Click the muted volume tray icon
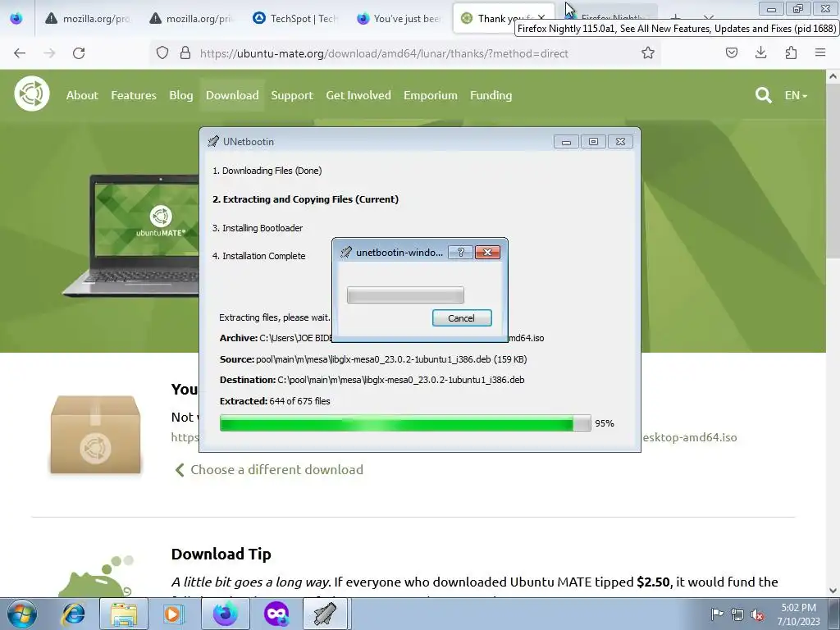 pos(757,614)
